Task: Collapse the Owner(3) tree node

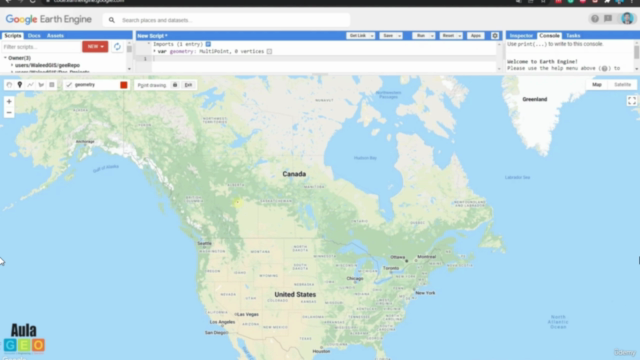Action: click(x=5, y=58)
